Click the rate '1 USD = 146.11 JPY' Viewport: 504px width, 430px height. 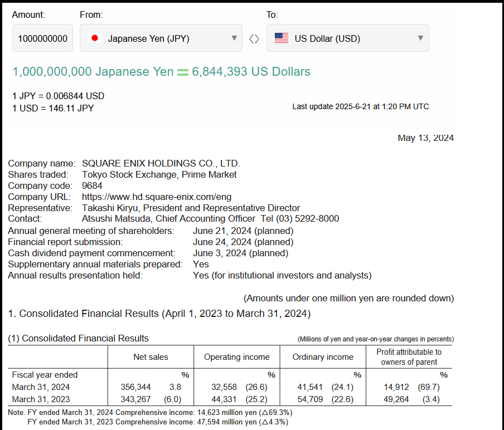tap(53, 108)
